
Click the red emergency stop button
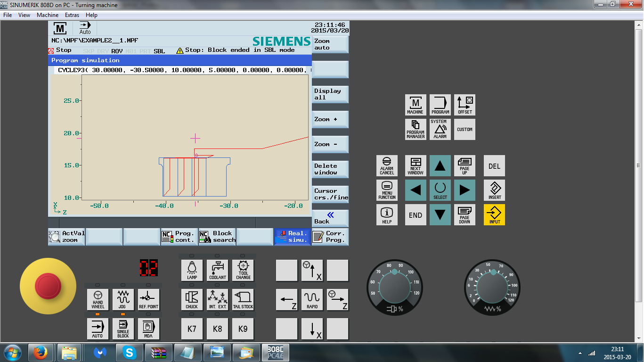click(x=48, y=286)
